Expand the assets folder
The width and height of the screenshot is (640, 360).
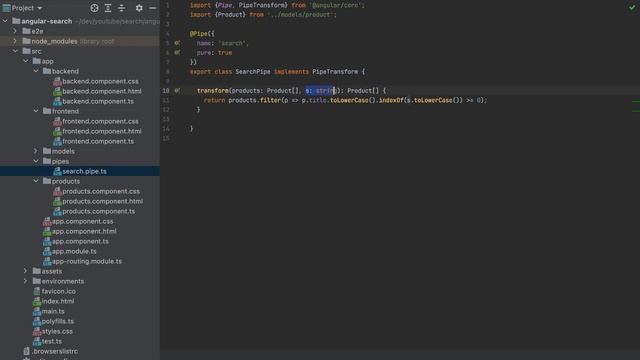pos(25,271)
